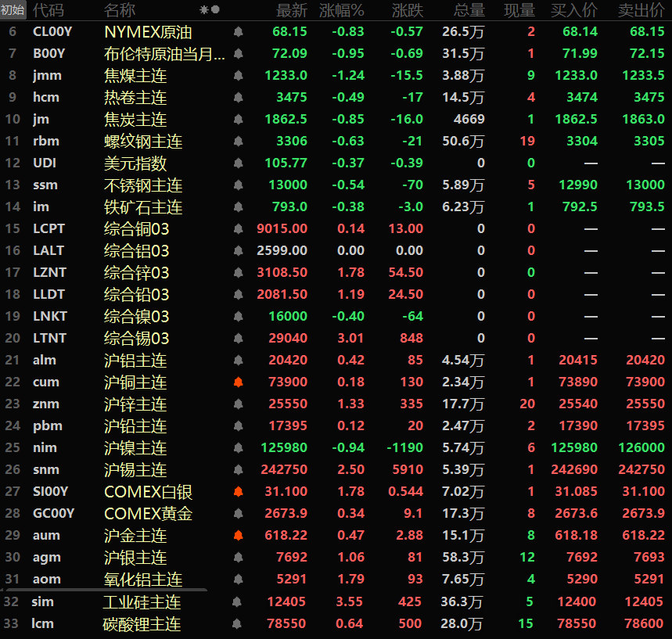Click the bell icon for 工业硅主连

(x=236, y=601)
